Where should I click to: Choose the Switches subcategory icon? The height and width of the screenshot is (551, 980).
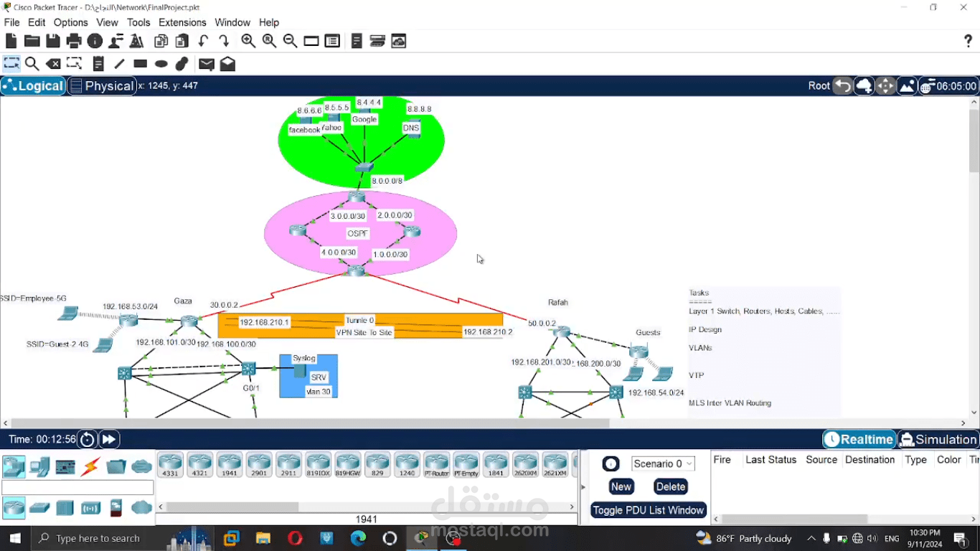point(39,508)
